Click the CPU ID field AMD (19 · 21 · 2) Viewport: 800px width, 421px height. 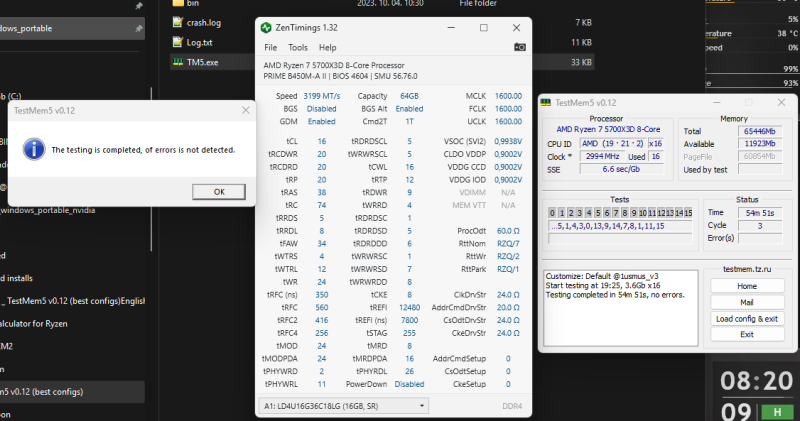coord(613,143)
